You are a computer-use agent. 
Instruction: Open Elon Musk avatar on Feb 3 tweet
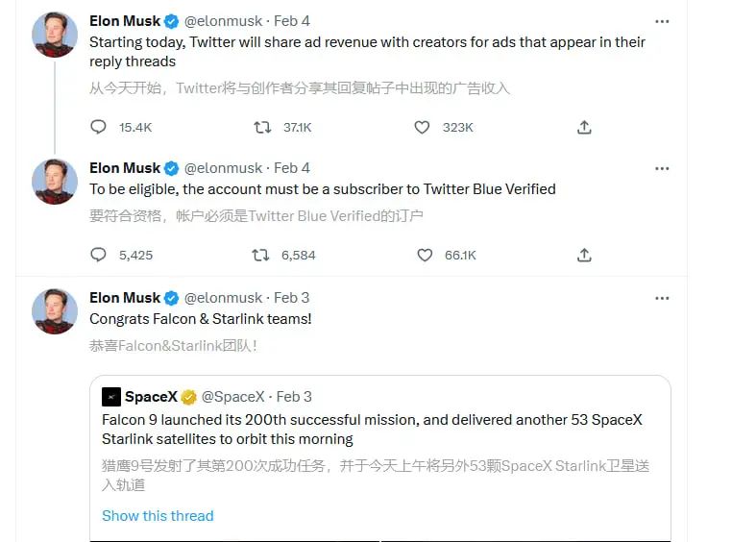(x=55, y=311)
